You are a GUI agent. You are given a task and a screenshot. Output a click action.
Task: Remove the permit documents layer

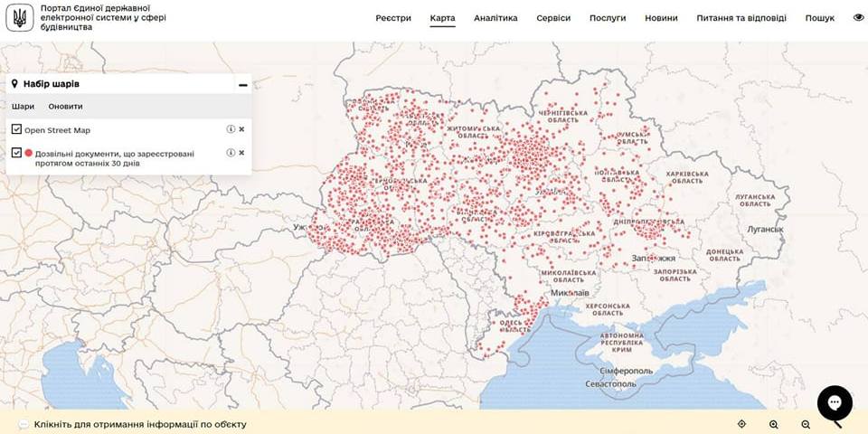(x=241, y=153)
